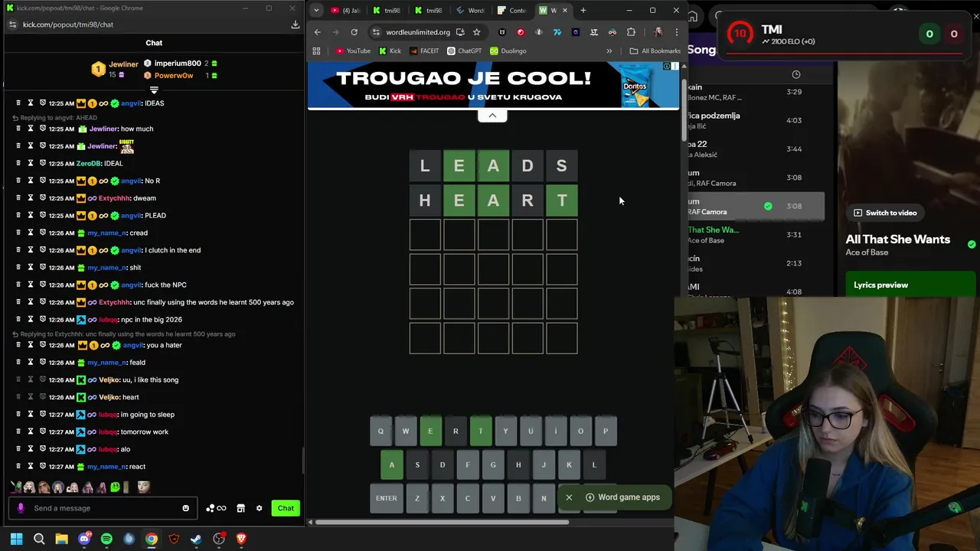Toggle saved checkmark on the playing 3:08 track
Image resolution: width=980 pixels, height=551 pixels.
(x=768, y=206)
